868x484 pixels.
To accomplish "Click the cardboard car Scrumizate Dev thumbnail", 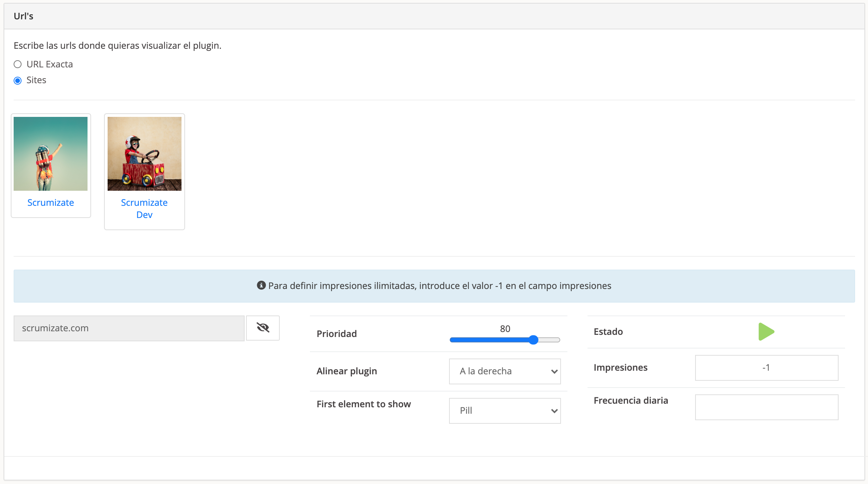I will click(145, 154).
